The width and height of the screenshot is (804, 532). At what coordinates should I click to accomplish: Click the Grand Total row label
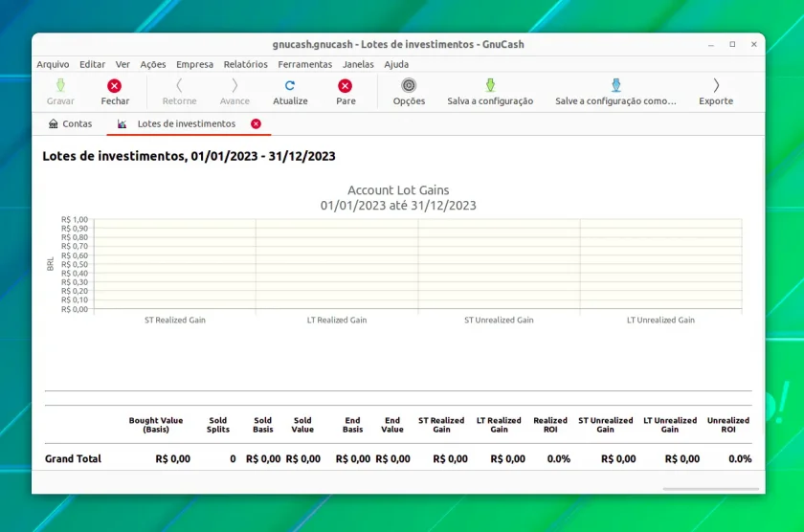pos(73,458)
